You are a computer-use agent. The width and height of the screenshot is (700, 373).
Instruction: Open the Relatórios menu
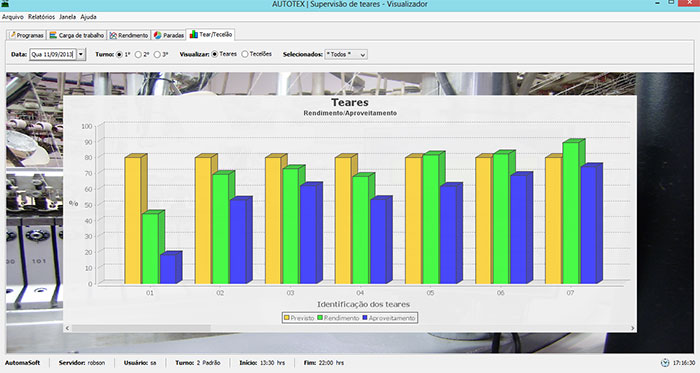(41, 17)
